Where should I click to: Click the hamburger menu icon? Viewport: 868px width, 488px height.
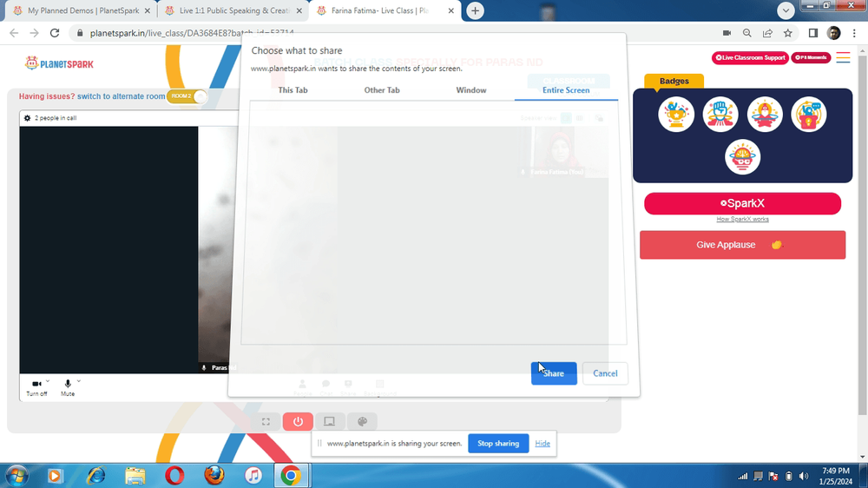point(843,57)
